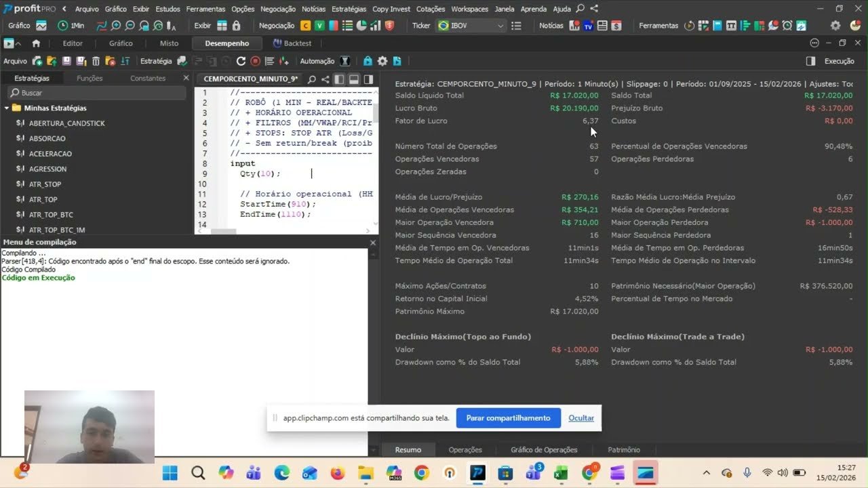Open the Operações tab at the bottom
Viewport: 868px width, 488px height.
[465, 449]
